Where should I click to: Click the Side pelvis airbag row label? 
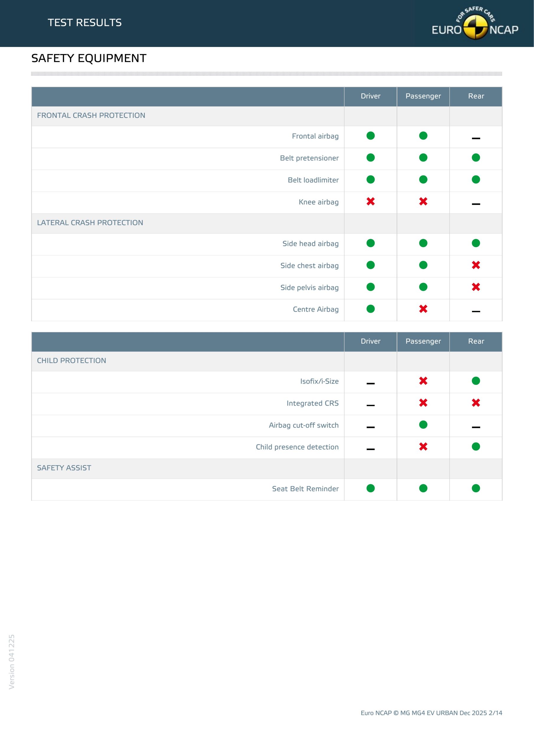tap(309, 287)
